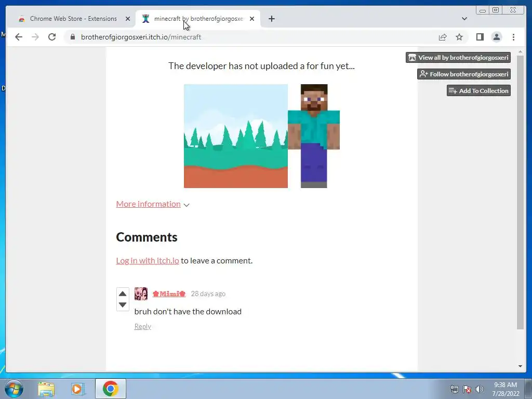The width and height of the screenshot is (532, 399).
Task: Share this page via share icon
Action: tap(443, 37)
